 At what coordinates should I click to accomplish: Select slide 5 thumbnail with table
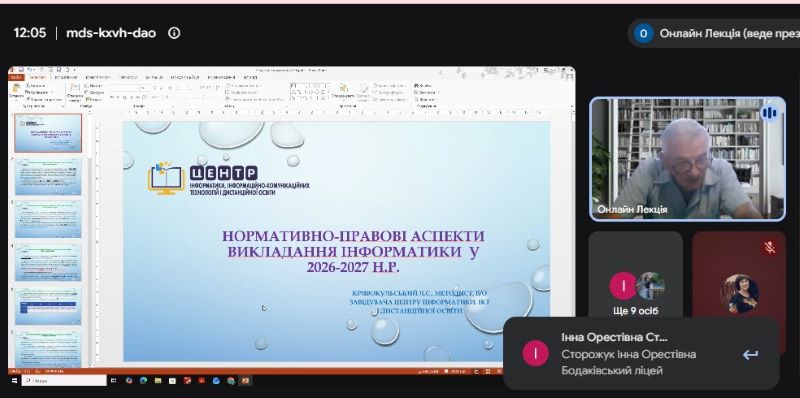[x=48, y=306]
